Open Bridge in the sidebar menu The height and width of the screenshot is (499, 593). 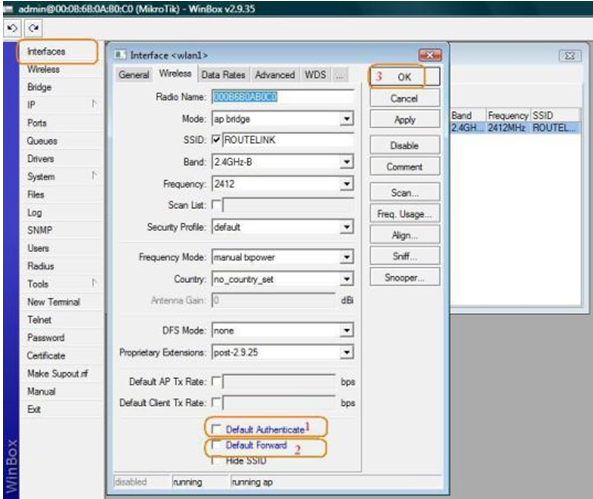coord(39,87)
